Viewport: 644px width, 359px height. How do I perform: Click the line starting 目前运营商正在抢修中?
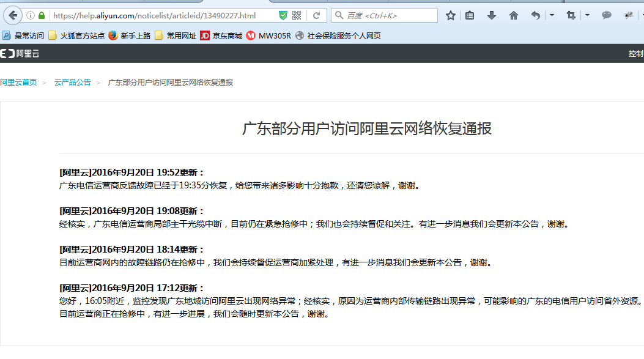(x=195, y=314)
